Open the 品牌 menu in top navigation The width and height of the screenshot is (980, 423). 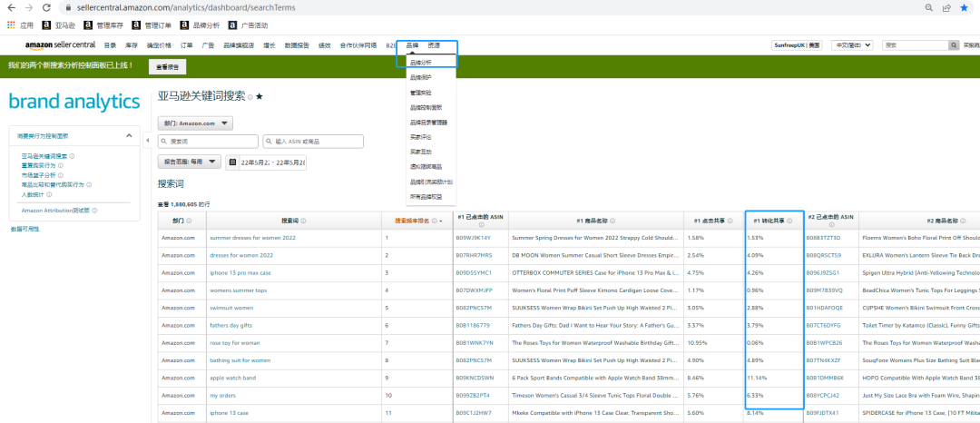pyautogui.click(x=413, y=45)
